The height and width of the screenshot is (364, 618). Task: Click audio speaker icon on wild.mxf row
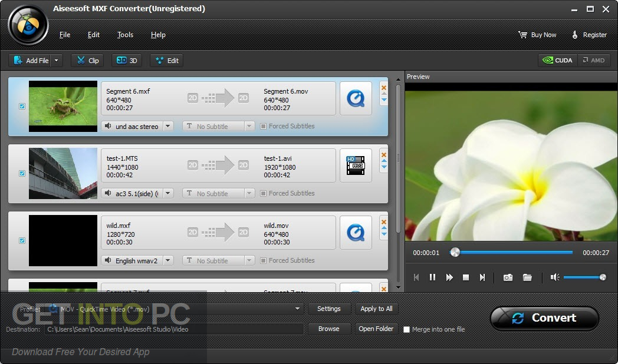[107, 260]
